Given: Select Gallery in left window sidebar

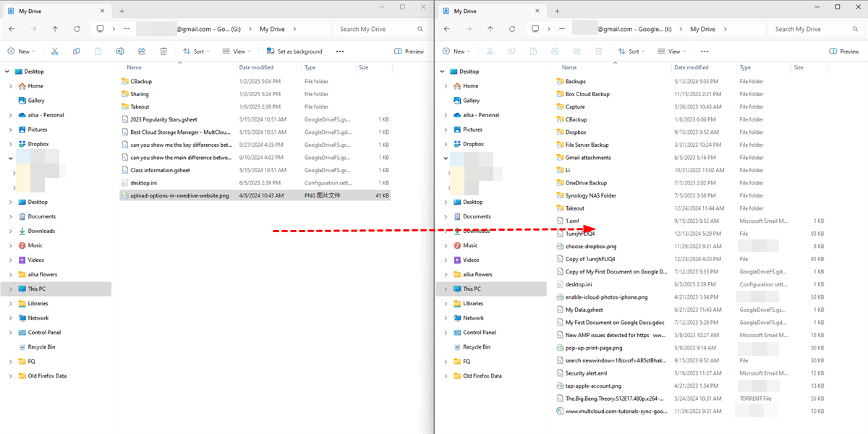Looking at the screenshot, I should (36, 101).
